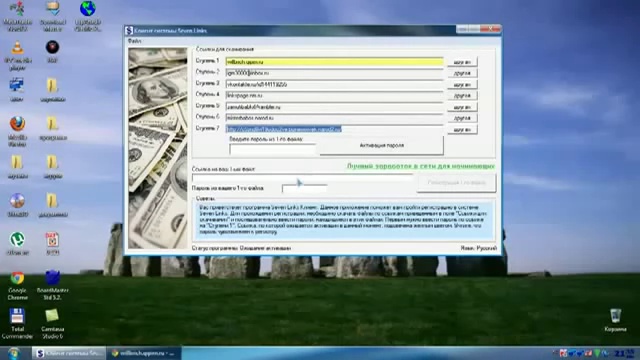Click the Ступень 2 link field

pos(334,73)
